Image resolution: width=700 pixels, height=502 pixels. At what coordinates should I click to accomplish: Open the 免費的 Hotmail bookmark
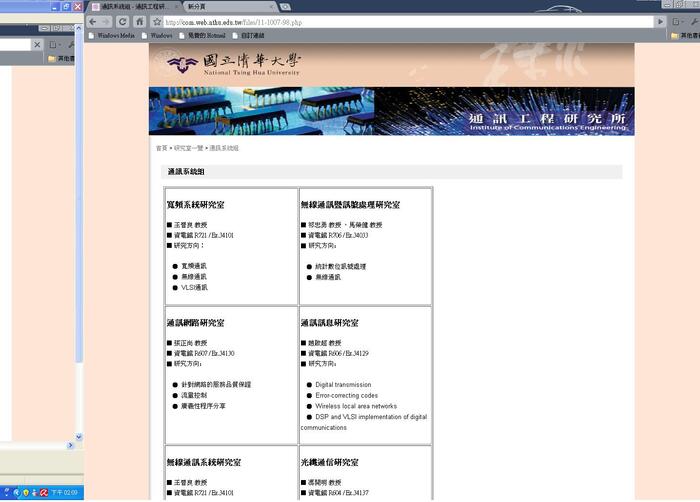pyautogui.click(x=202, y=35)
